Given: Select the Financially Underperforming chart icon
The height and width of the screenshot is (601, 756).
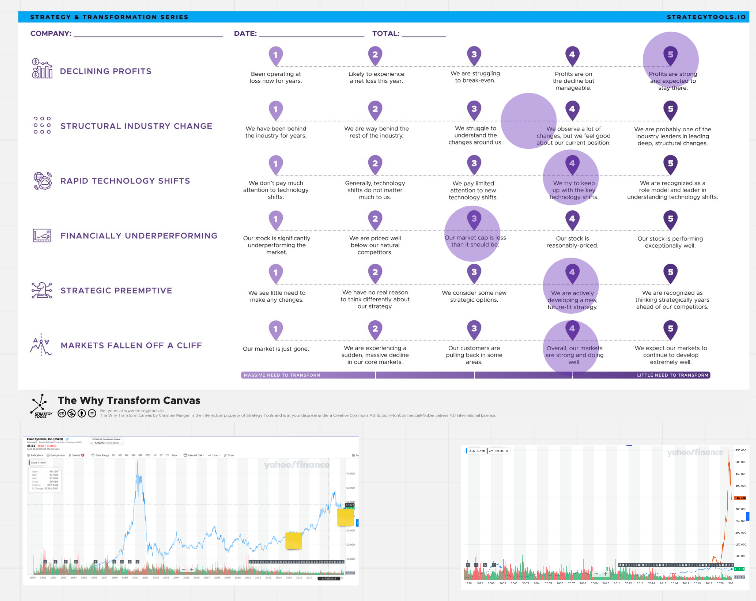Looking at the screenshot, I should point(42,236).
